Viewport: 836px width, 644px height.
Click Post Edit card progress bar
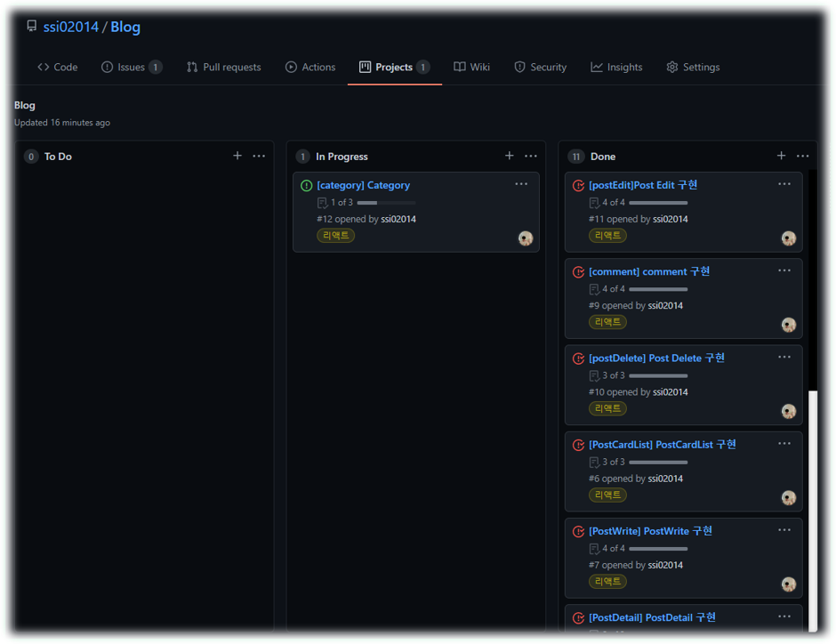point(658,203)
